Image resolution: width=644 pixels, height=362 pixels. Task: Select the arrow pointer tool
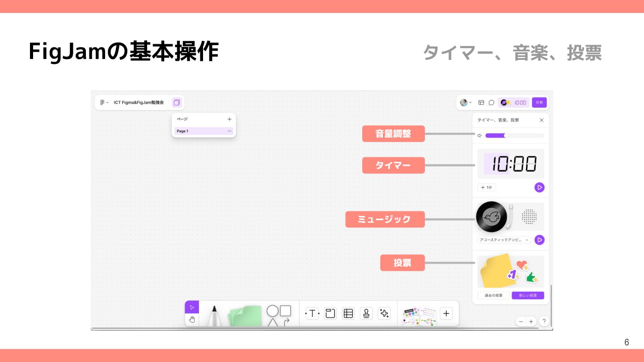(x=192, y=307)
